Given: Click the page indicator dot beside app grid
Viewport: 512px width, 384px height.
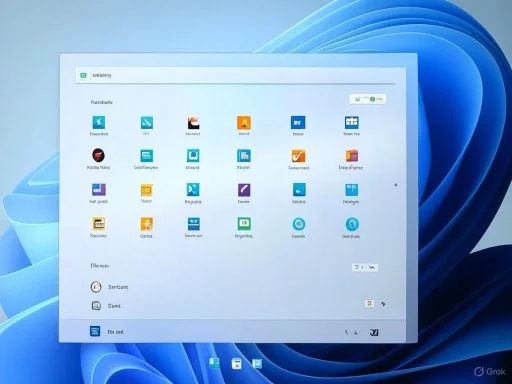Looking at the screenshot, I should pos(396,185).
